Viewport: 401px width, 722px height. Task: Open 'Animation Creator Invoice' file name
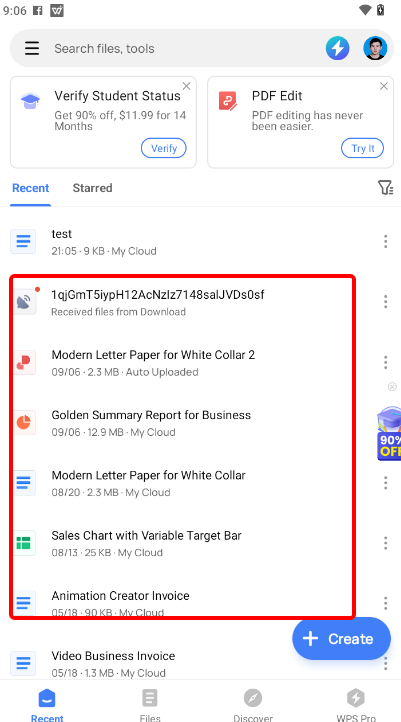121,596
